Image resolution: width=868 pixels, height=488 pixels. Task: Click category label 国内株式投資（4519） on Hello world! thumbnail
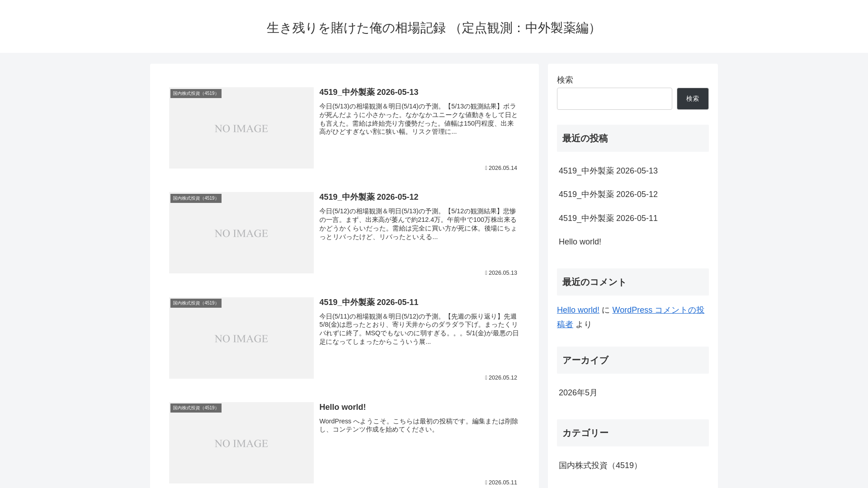pyautogui.click(x=196, y=408)
